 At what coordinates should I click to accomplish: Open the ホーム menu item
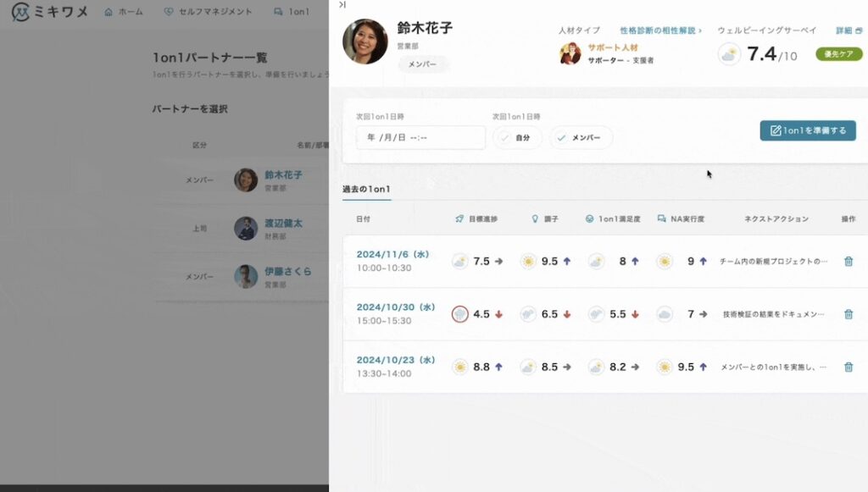point(123,11)
